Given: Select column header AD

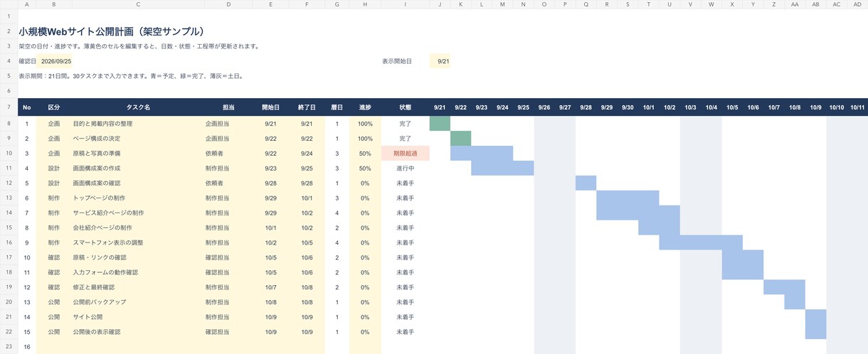Looking at the screenshot, I should (x=857, y=4).
